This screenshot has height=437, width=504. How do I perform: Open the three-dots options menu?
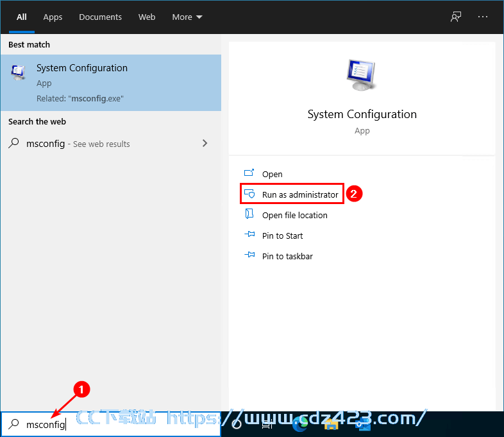click(x=482, y=17)
